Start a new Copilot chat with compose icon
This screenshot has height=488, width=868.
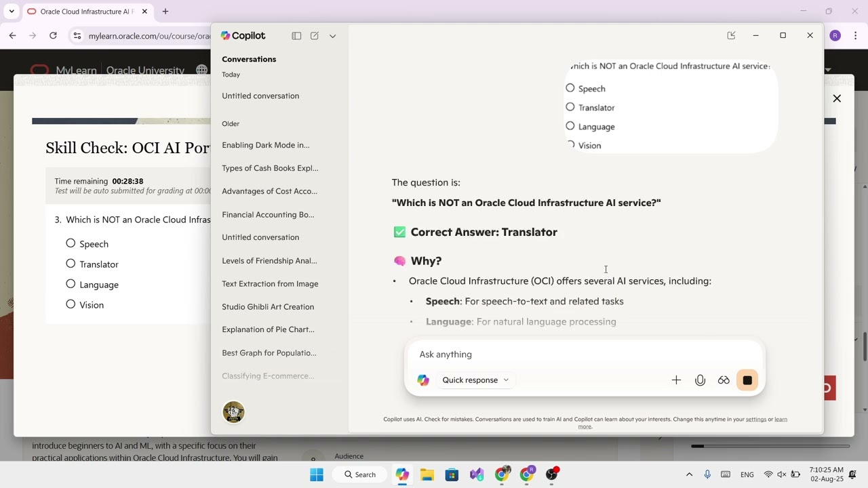tap(315, 36)
